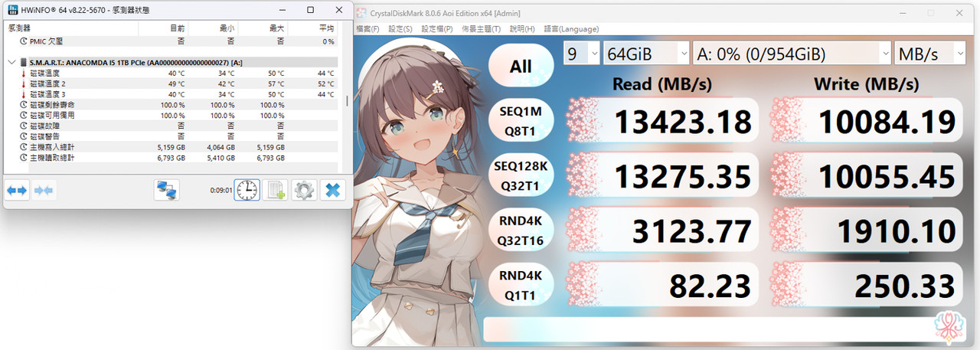Open the test size dropdown showing 64GiB
980x350 pixels.
646,54
